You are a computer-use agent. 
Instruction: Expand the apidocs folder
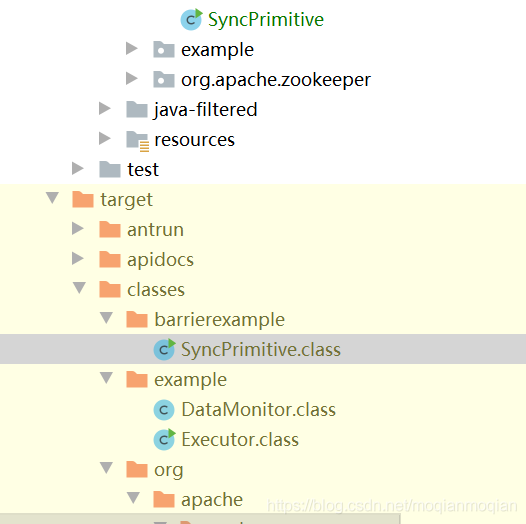[x=78, y=258]
